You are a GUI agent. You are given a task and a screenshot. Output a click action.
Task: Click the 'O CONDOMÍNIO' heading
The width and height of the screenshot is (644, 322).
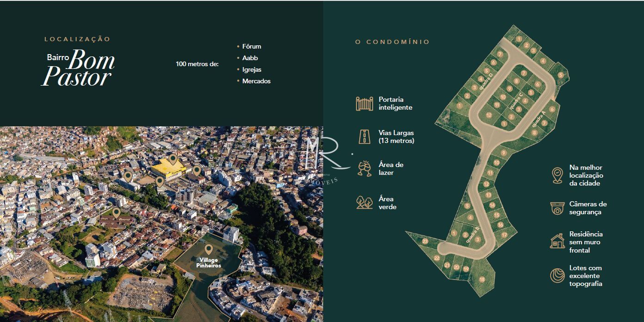click(x=392, y=42)
